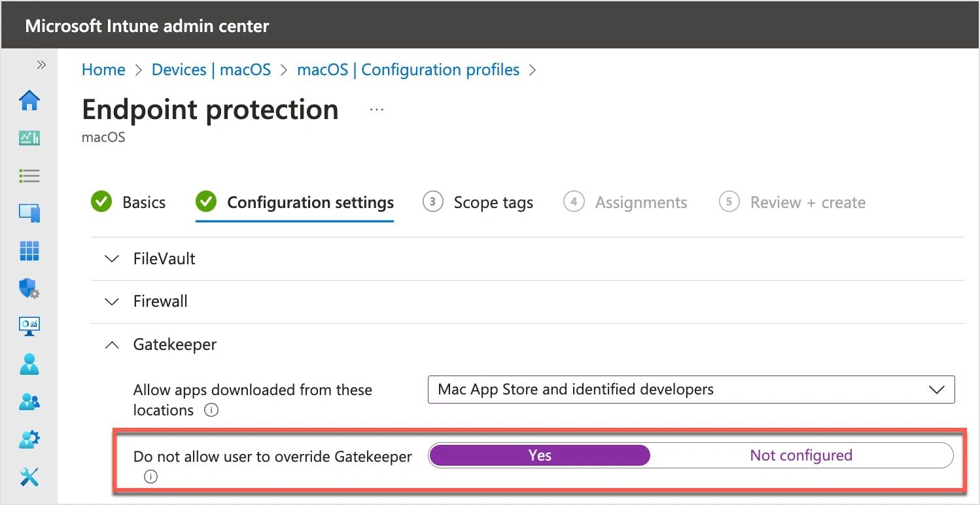Set Gatekeeper override to Not configured
Viewport: 980px width, 505px height.
click(x=801, y=455)
